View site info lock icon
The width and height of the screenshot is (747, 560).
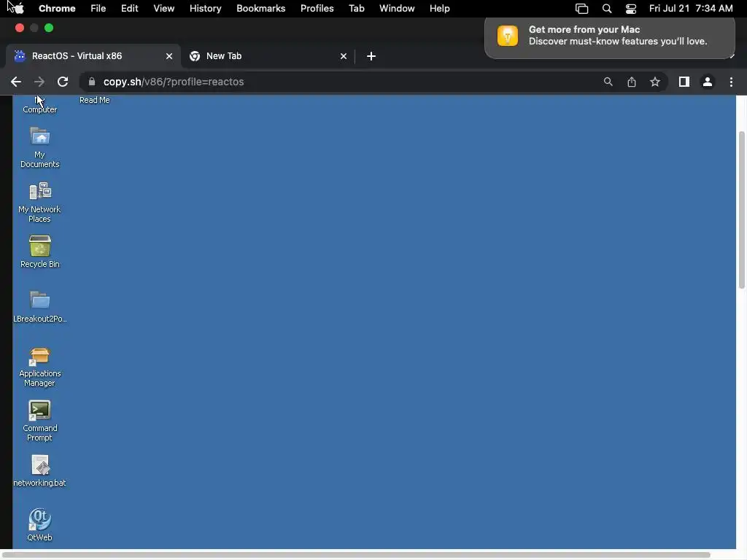point(91,82)
